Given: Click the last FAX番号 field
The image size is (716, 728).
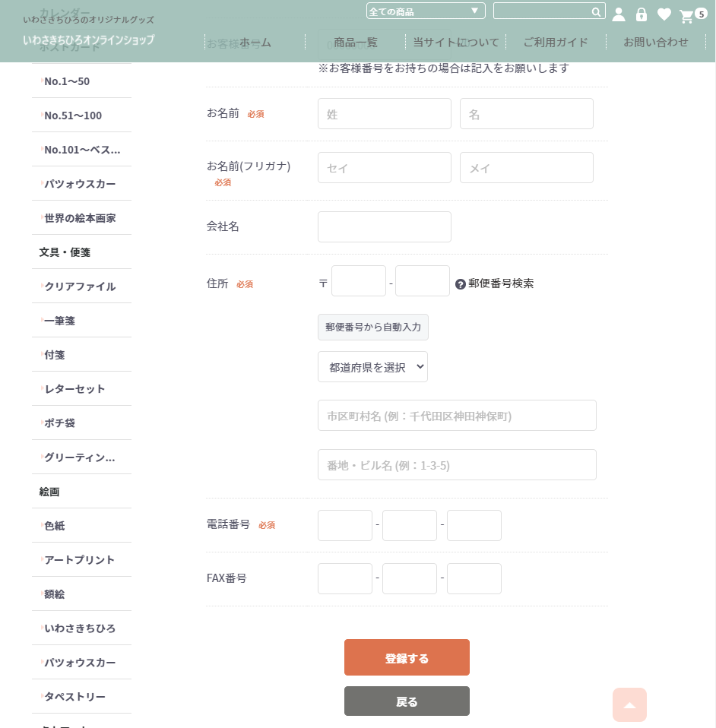Looking at the screenshot, I should coord(474,579).
